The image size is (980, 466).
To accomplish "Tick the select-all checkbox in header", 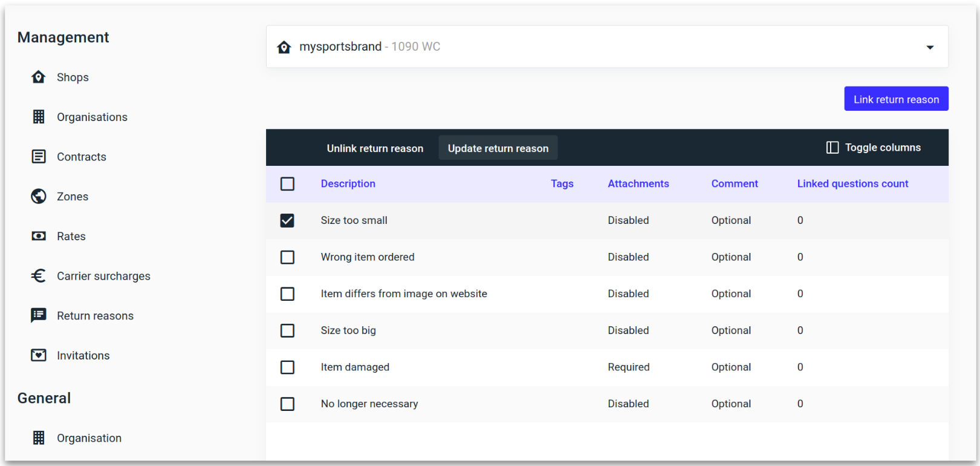I will (x=287, y=184).
